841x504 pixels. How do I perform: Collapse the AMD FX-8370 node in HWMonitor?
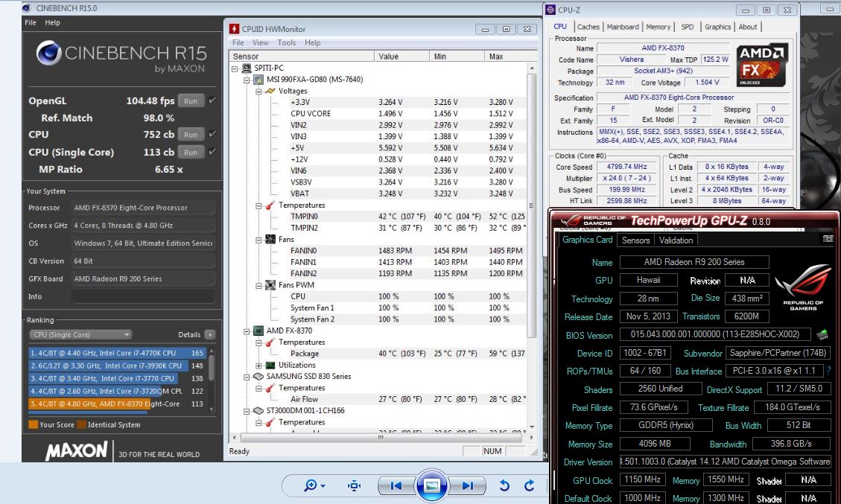[x=247, y=331]
